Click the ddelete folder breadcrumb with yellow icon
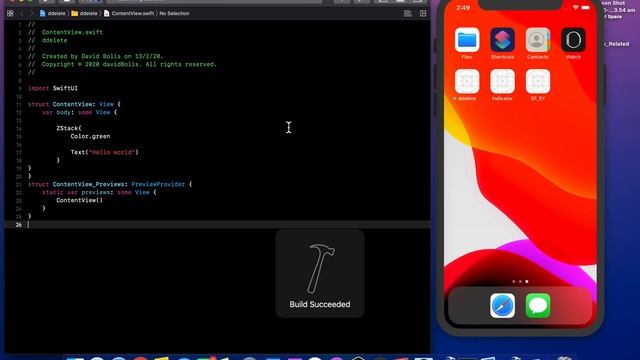The height and width of the screenshot is (360, 640). point(84,13)
